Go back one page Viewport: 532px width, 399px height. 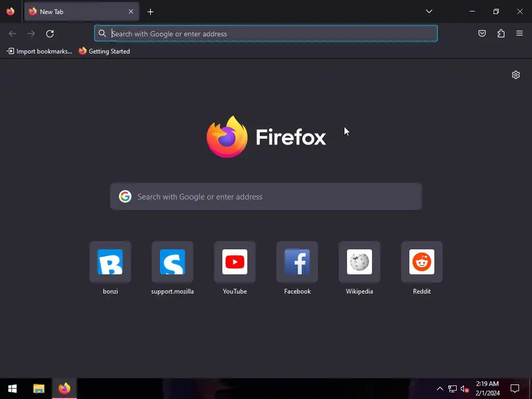coord(12,34)
